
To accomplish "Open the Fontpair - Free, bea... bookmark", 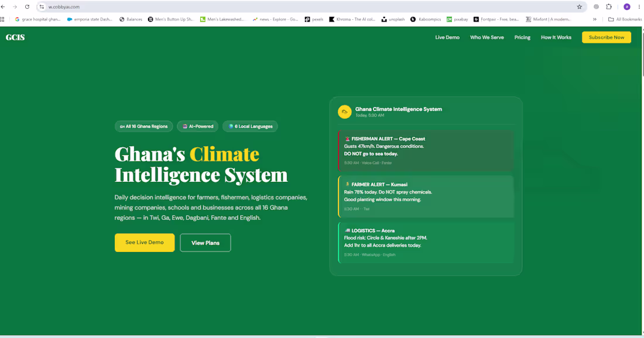I will tap(496, 19).
